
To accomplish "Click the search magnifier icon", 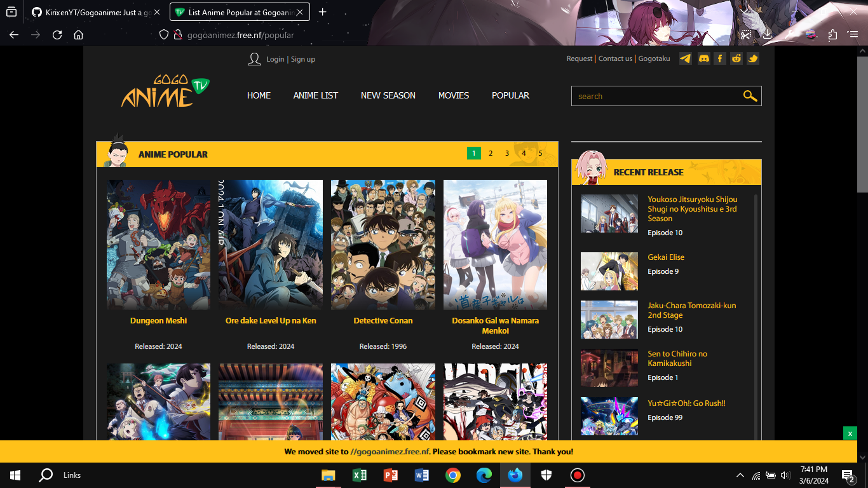I will (x=750, y=96).
